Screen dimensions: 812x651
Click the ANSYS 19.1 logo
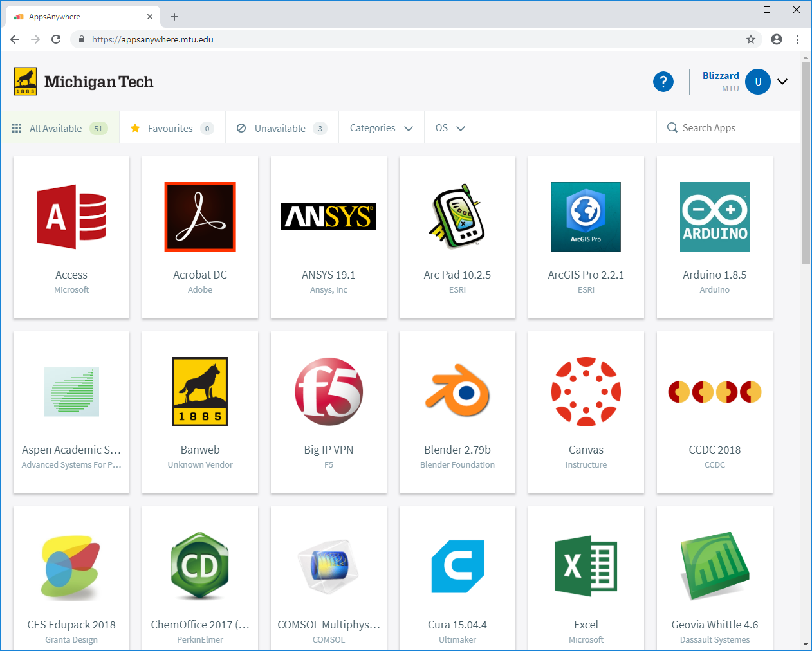point(329,217)
